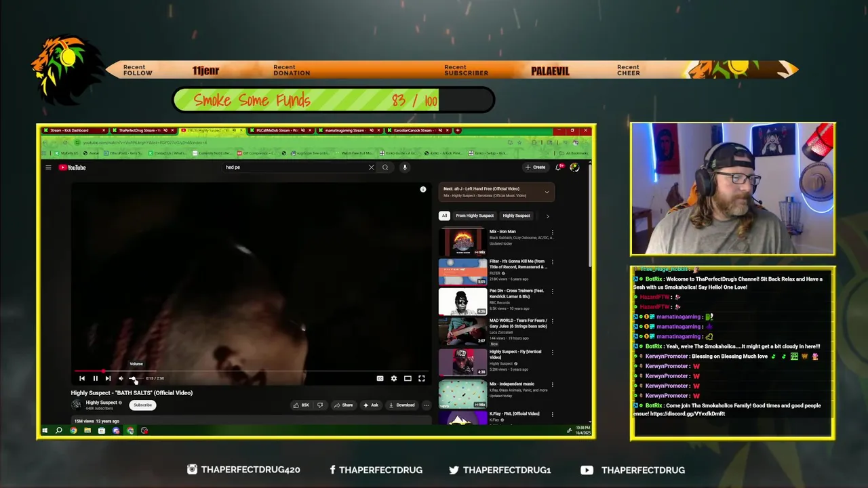
Task: Bookmark this page with star icon
Action: point(519,142)
